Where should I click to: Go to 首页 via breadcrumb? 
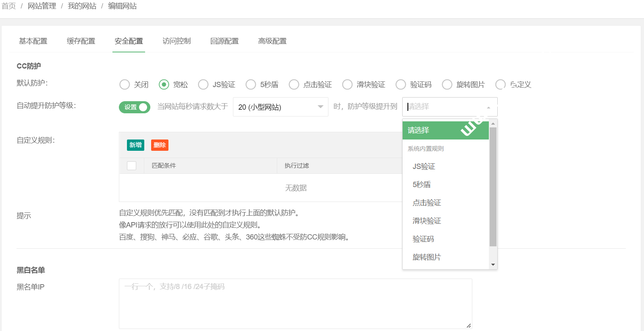9,6
